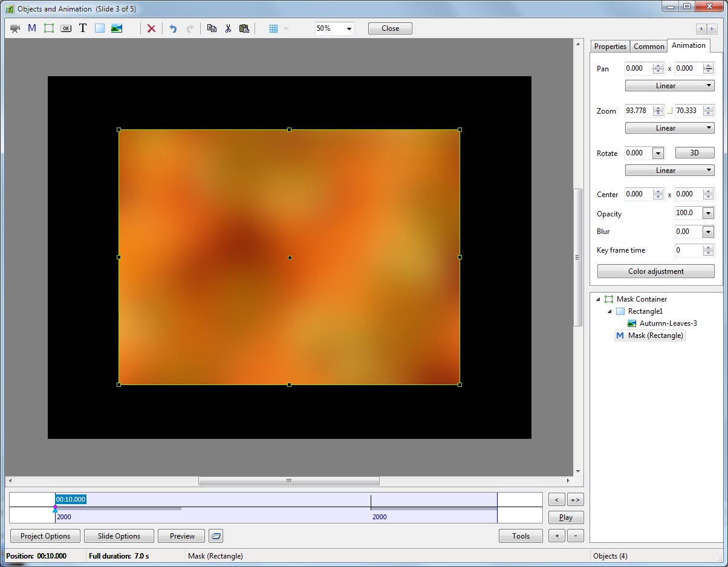This screenshot has width=728, height=567.
Task: Click the horizontal canvas scrollbar thumb
Action: [x=289, y=481]
